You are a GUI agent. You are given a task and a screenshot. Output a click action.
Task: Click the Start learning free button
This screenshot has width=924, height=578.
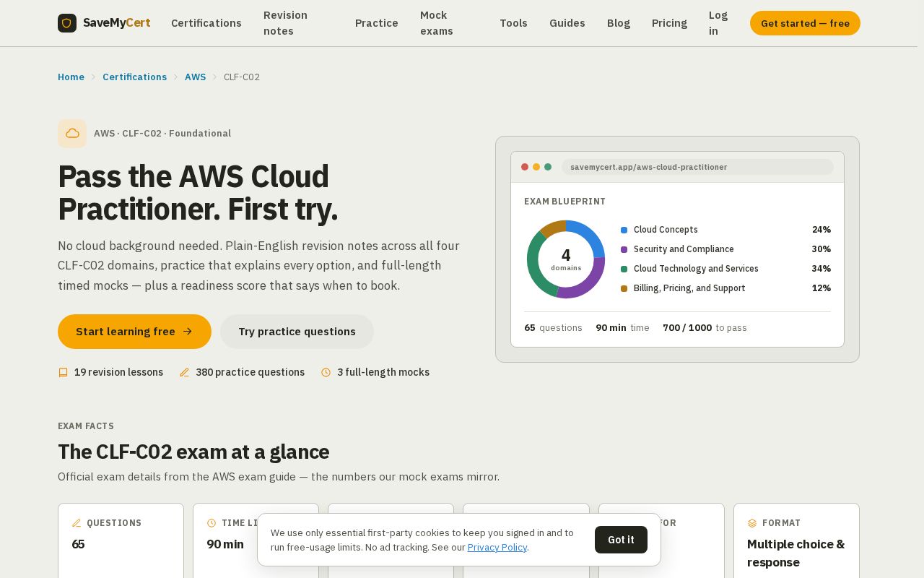coord(134,332)
